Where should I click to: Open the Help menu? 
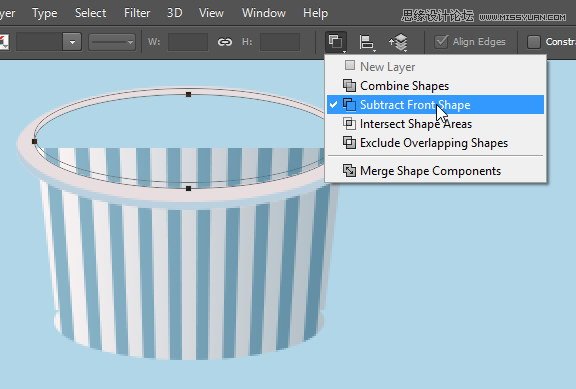tap(316, 13)
